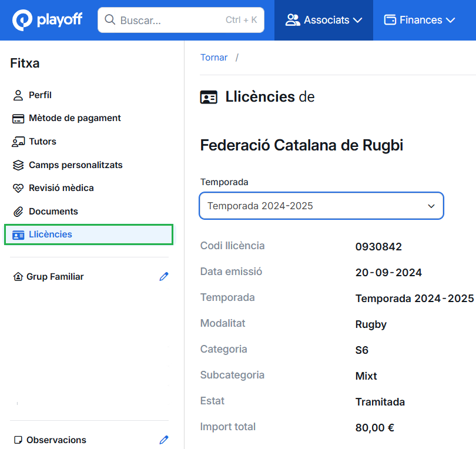Click the 80,00 € total amount
The width and height of the screenshot is (476, 449).
tap(374, 428)
